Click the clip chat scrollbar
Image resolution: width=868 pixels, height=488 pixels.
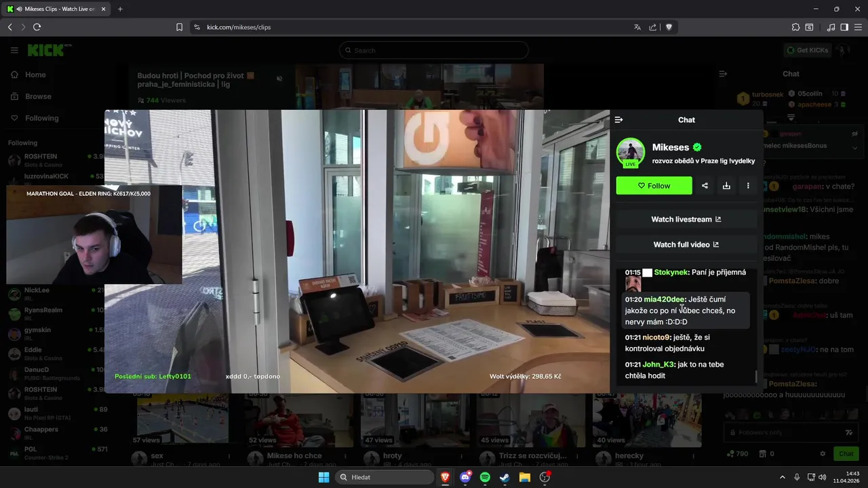756,376
